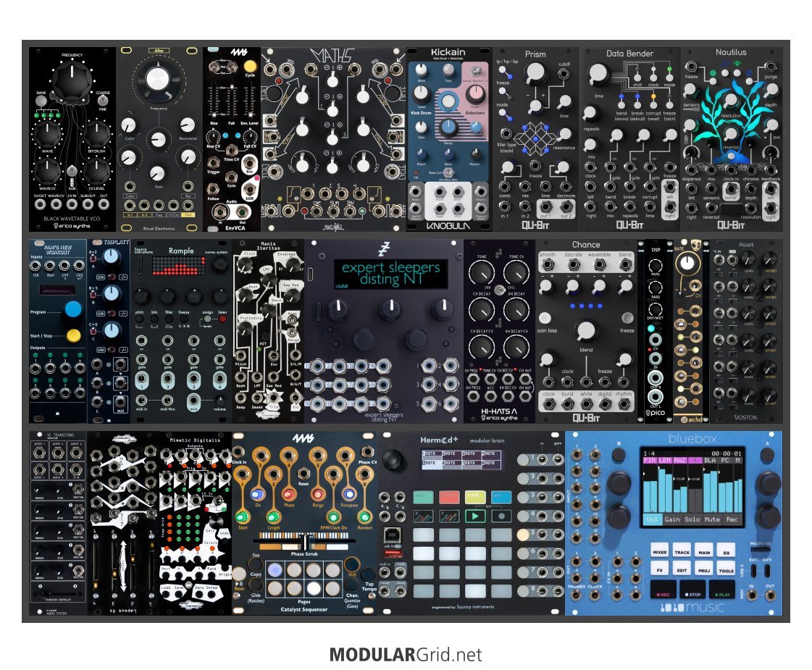
Task: Click the yellow Cycle button on EnvVCA
Action: (250, 66)
